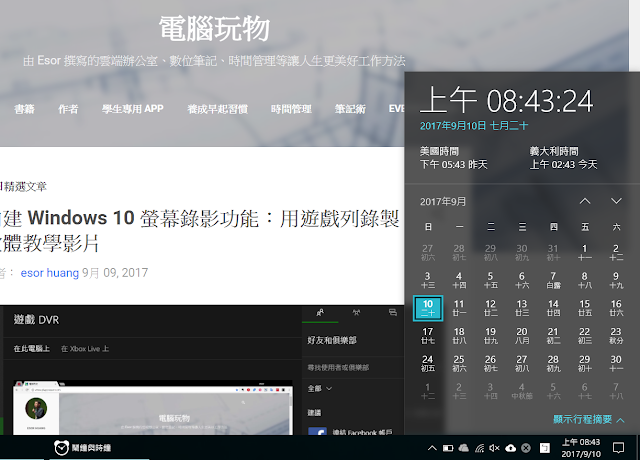Viewport: 640px width, 460px height.
Task: Select September 15 in the calendar
Action: [x=584, y=308]
